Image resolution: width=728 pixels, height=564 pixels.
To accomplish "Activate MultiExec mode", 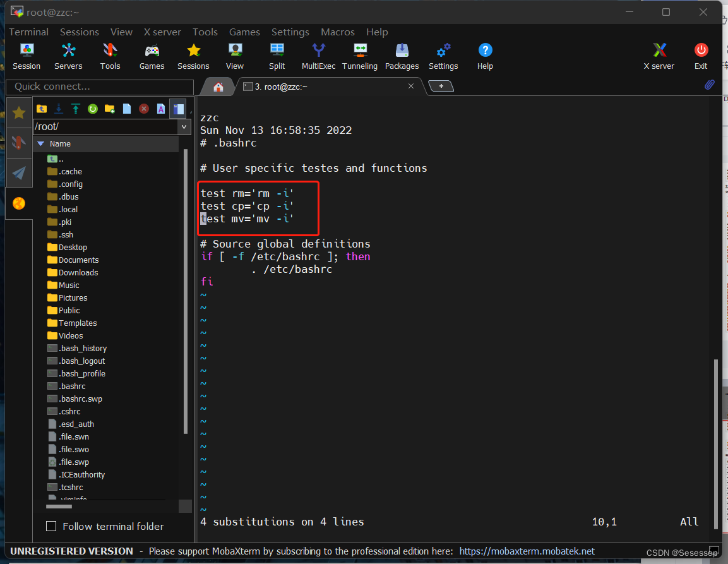I will click(318, 56).
